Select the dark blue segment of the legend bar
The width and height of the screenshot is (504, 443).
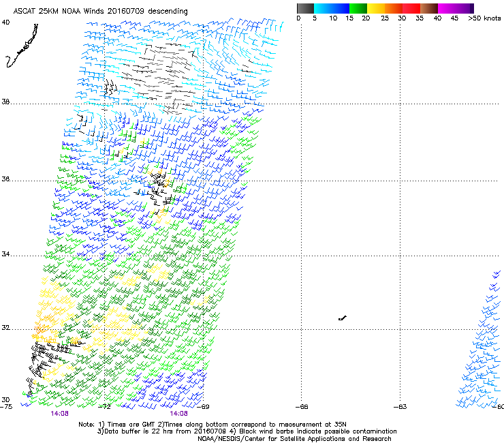pos(341,8)
